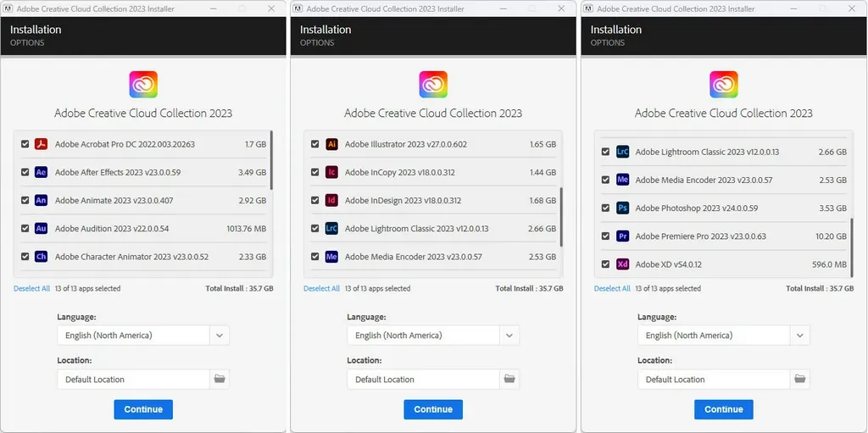Click Deselect All in window listing Premiere Pro

[612, 288]
